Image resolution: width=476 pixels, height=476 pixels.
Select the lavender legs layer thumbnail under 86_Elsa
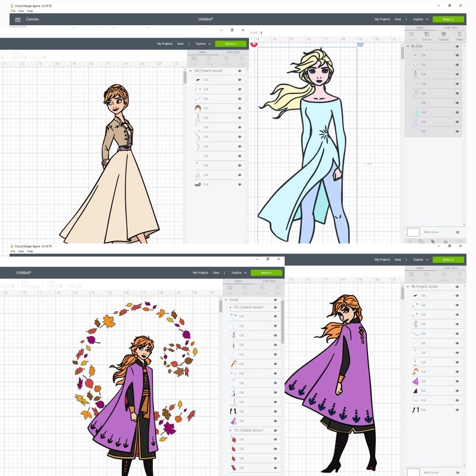click(x=415, y=122)
